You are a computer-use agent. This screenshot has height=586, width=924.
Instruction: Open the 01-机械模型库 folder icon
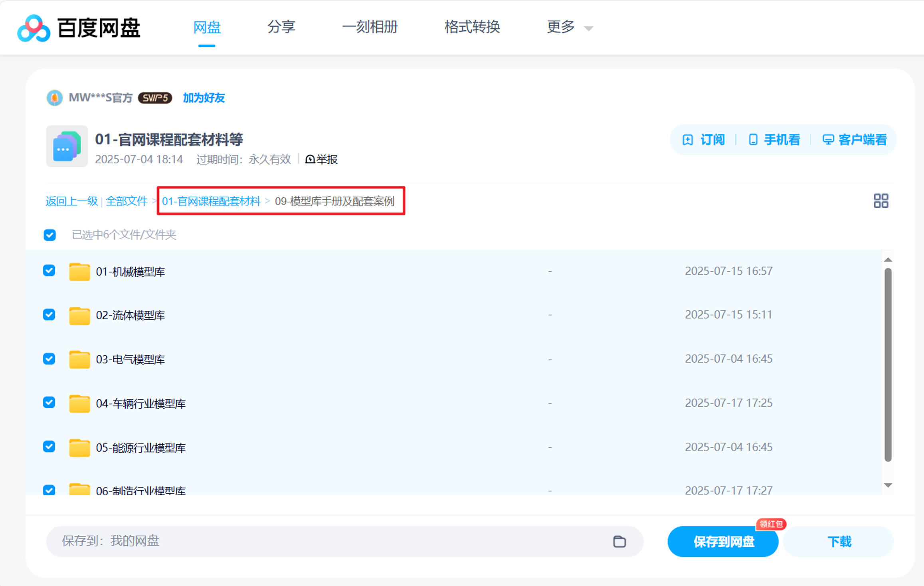79,272
